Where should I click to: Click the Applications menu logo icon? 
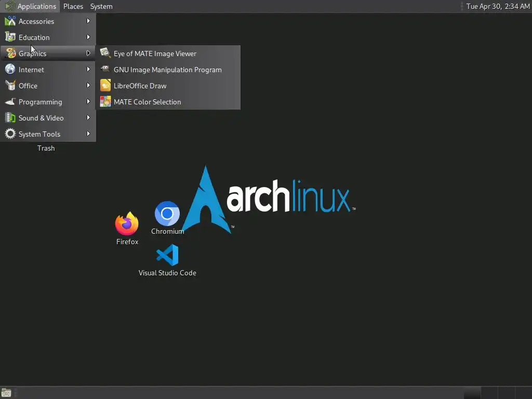[9, 6]
